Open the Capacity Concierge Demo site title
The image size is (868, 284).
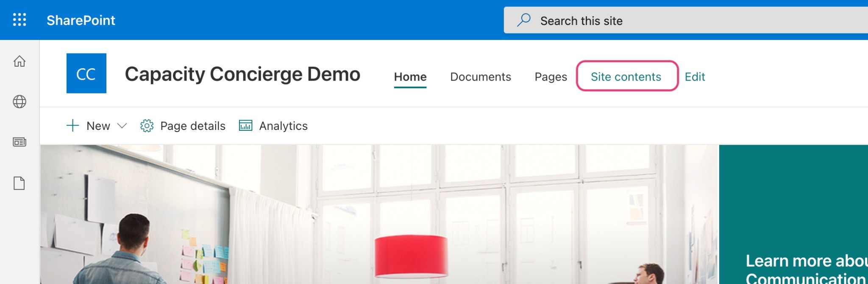pos(242,74)
